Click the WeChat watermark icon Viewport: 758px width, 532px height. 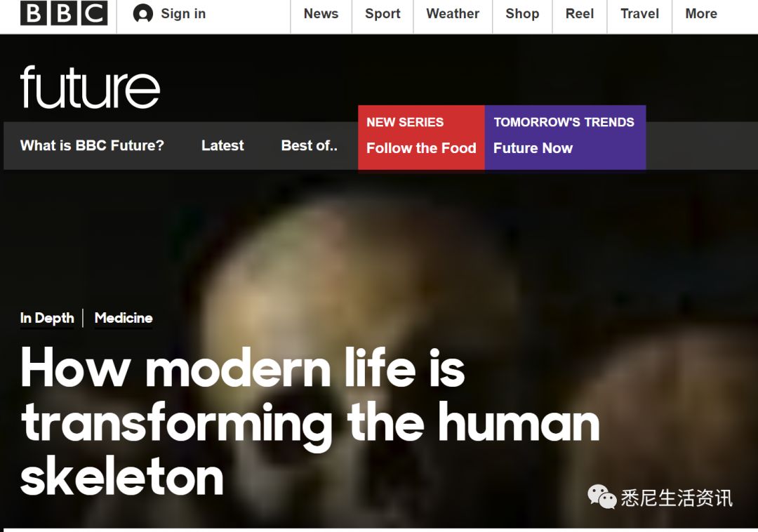click(x=601, y=497)
